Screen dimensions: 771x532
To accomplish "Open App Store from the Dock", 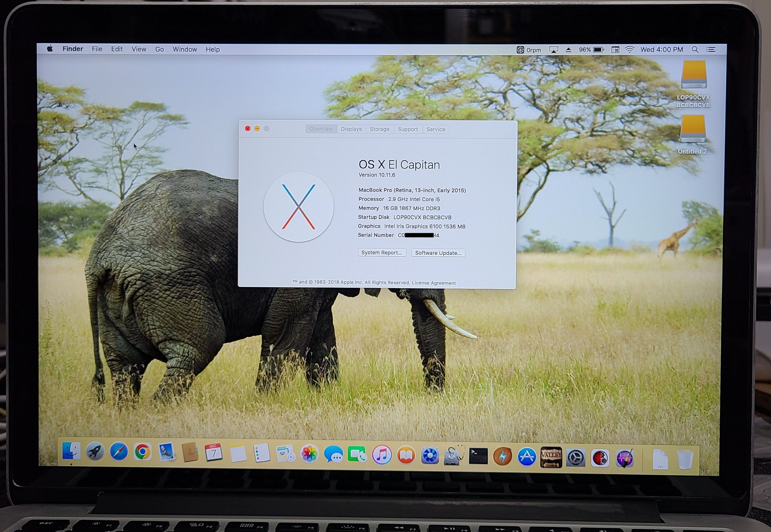I will tap(526, 457).
